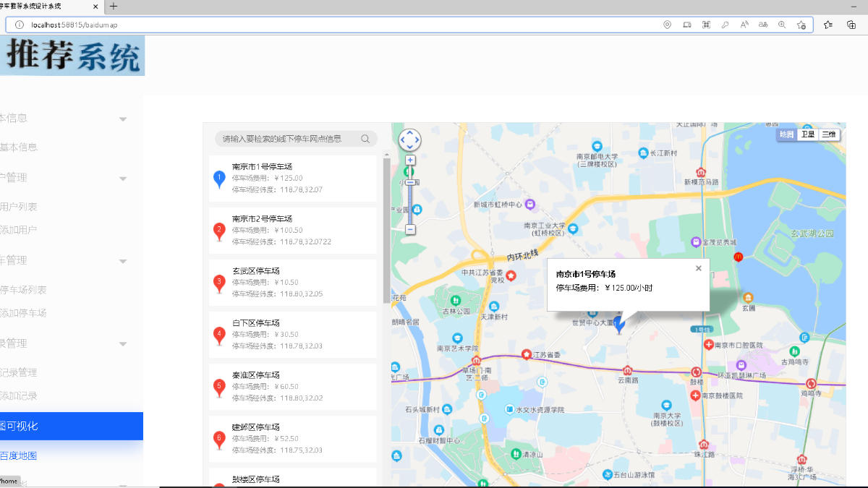The height and width of the screenshot is (488, 868).
Task: Select 建邺区停车场 in results list
Action: point(293,439)
